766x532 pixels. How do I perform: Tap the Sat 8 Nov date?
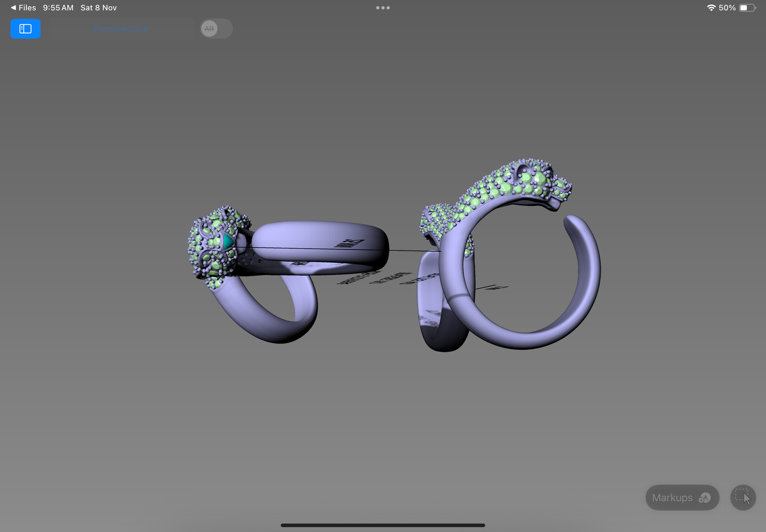pos(98,7)
